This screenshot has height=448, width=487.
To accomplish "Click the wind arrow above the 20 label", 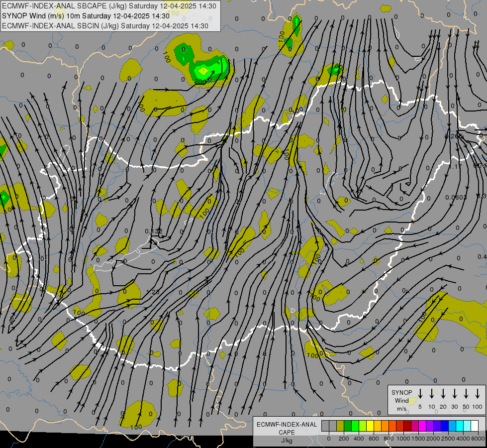I will click(x=443, y=393).
